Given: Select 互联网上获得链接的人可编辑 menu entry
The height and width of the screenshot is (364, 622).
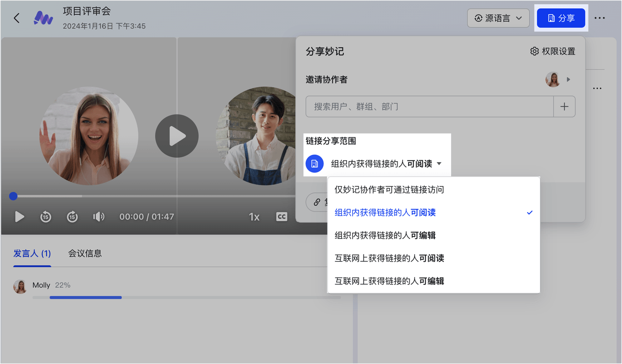Looking at the screenshot, I should click(x=389, y=281).
